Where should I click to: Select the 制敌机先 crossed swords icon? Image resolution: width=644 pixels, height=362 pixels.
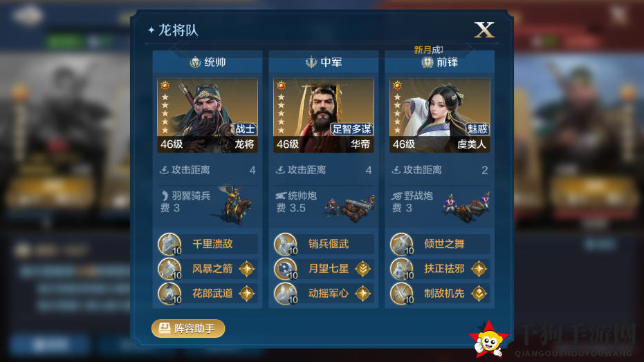tap(402, 293)
